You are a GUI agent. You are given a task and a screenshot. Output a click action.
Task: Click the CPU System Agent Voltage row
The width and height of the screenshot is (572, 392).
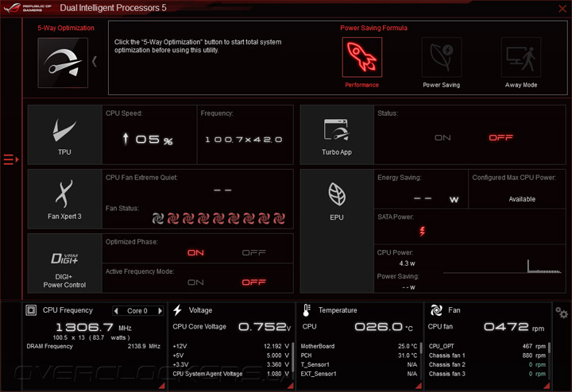point(230,374)
